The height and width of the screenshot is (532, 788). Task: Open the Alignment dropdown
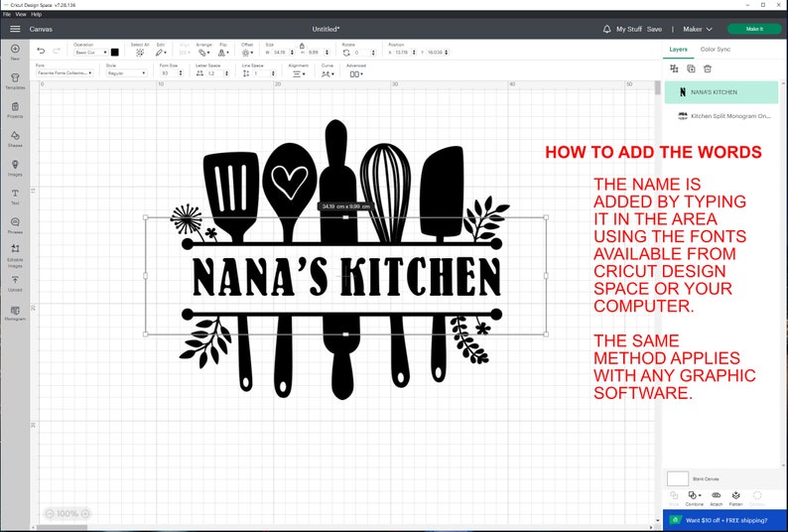[x=298, y=71]
